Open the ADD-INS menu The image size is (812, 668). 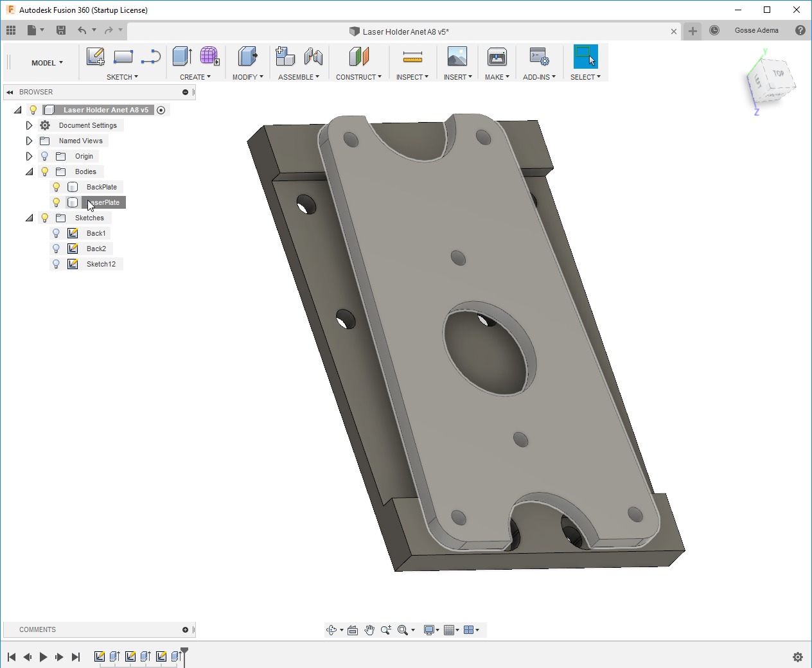[539, 77]
